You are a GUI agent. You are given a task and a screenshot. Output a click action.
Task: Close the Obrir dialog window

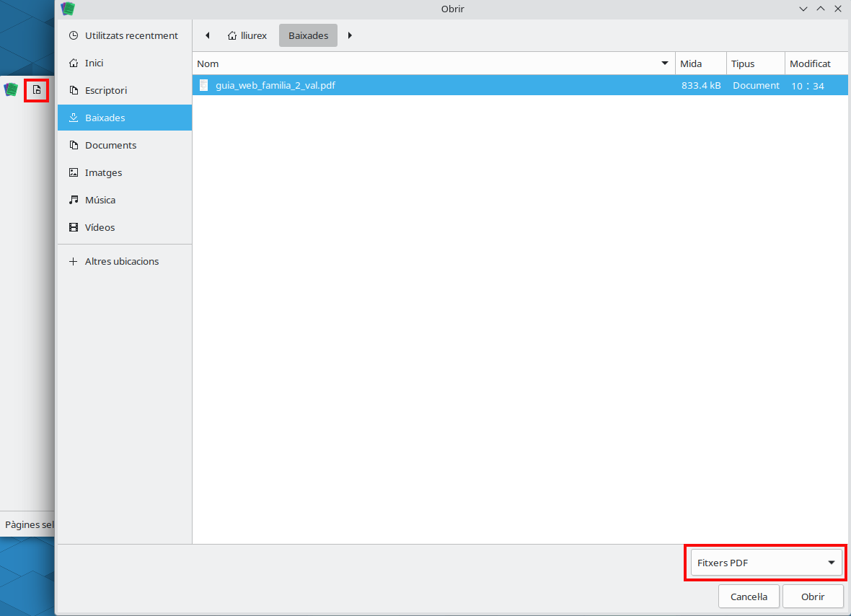(x=838, y=9)
